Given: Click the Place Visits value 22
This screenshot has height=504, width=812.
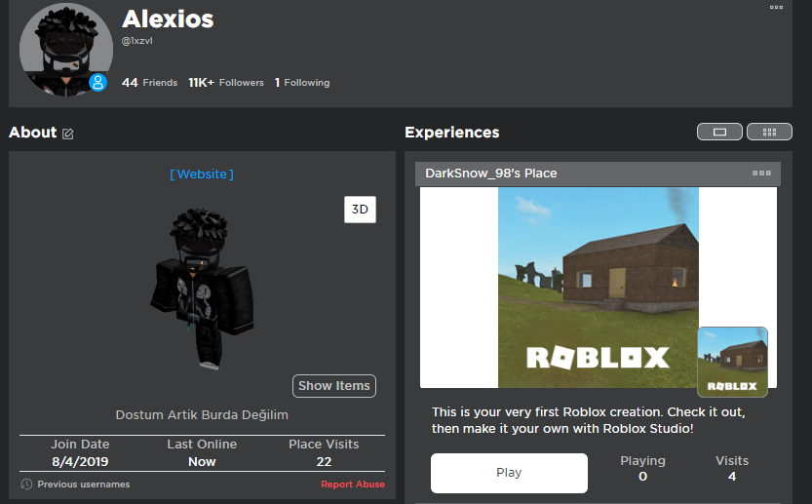Looking at the screenshot, I should (x=324, y=461).
